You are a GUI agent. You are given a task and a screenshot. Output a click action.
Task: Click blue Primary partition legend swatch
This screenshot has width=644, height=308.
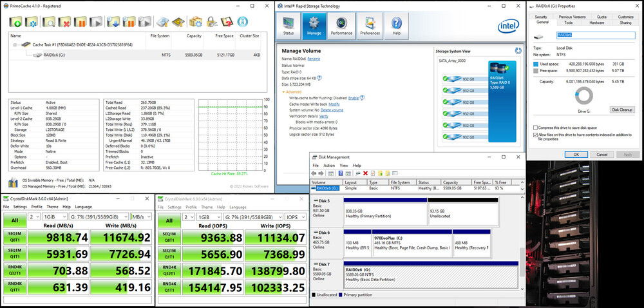coord(341,295)
